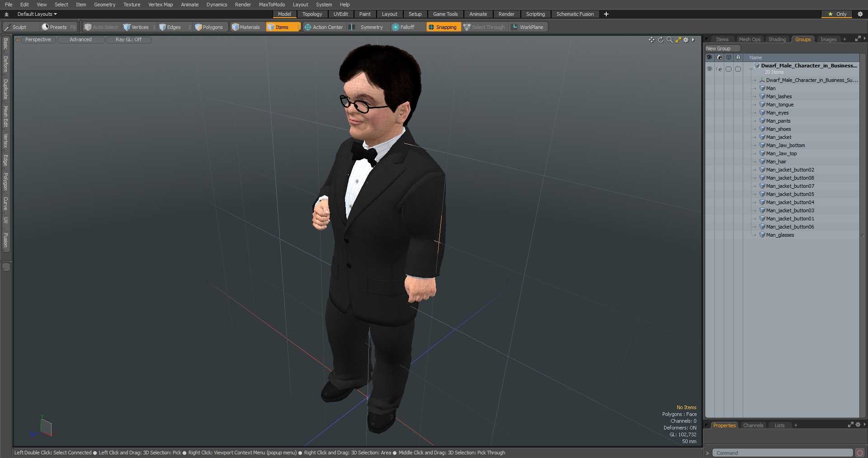Viewport: 868px width, 458px height.
Task: Open the Geometry menu
Action: [x=104, y=5]
